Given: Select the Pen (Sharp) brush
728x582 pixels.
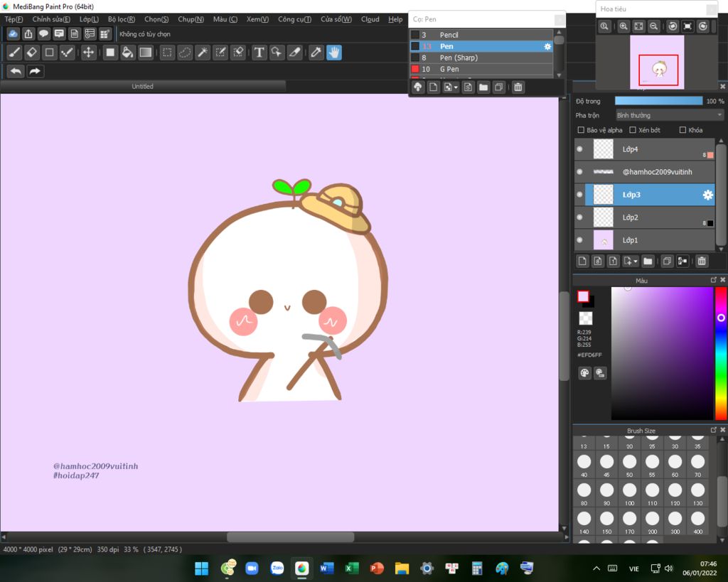Looking at the screenshot, I should pyautogui.click(x=481, y=58).
